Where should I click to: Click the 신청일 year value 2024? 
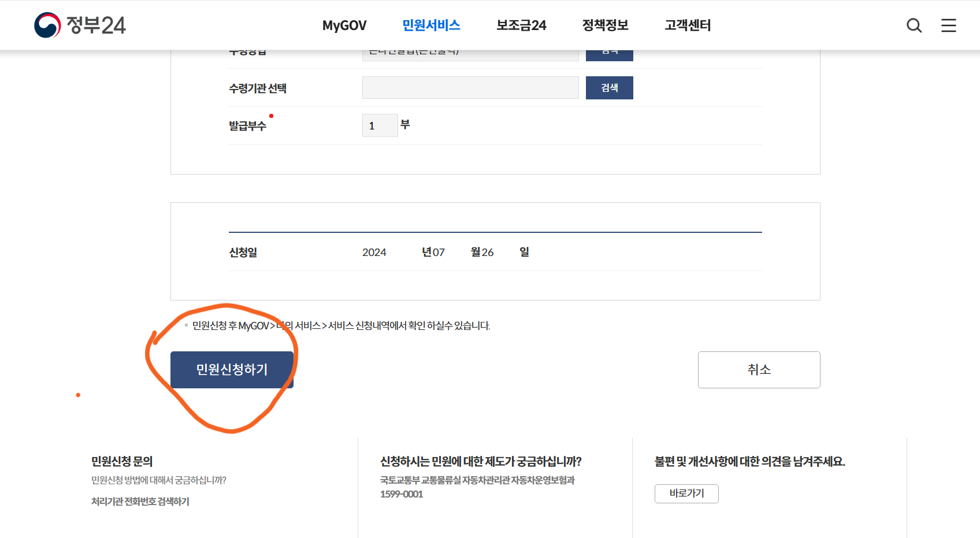374,253
